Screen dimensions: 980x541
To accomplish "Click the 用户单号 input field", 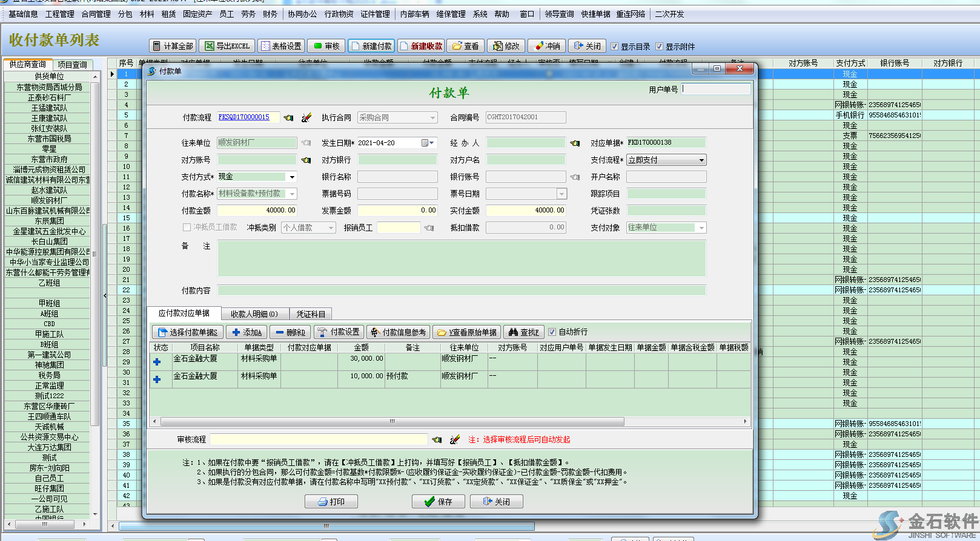I will click(x=717, y=89).
